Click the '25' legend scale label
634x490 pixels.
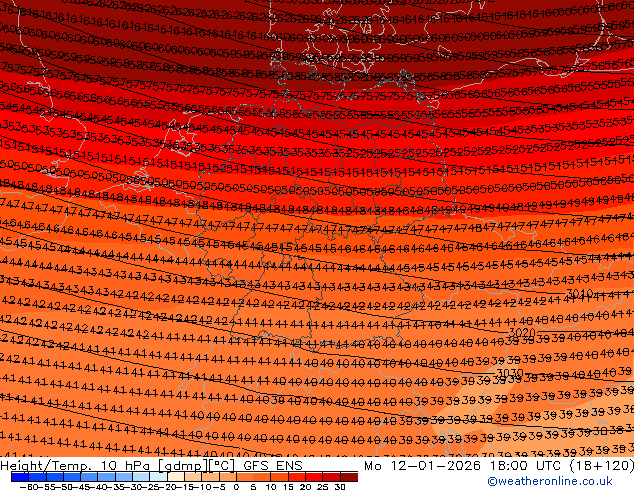pyautogui.click(x=323, y=487)
